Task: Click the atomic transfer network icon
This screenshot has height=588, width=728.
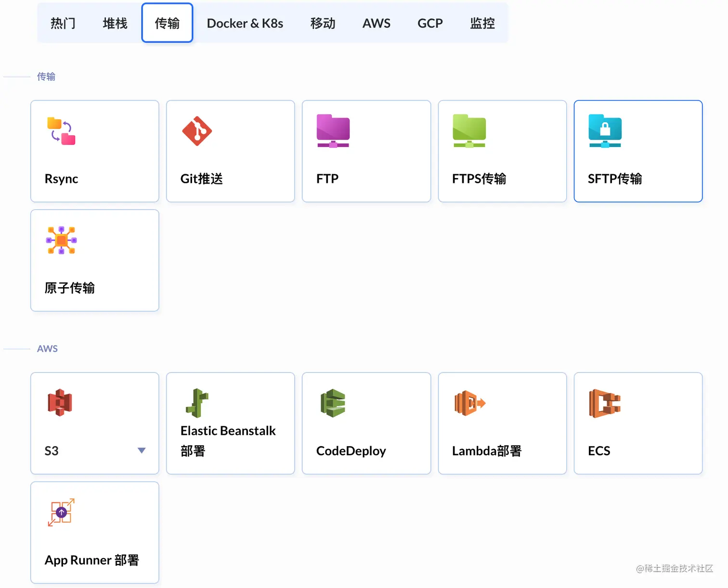Action: pos(61,240)
